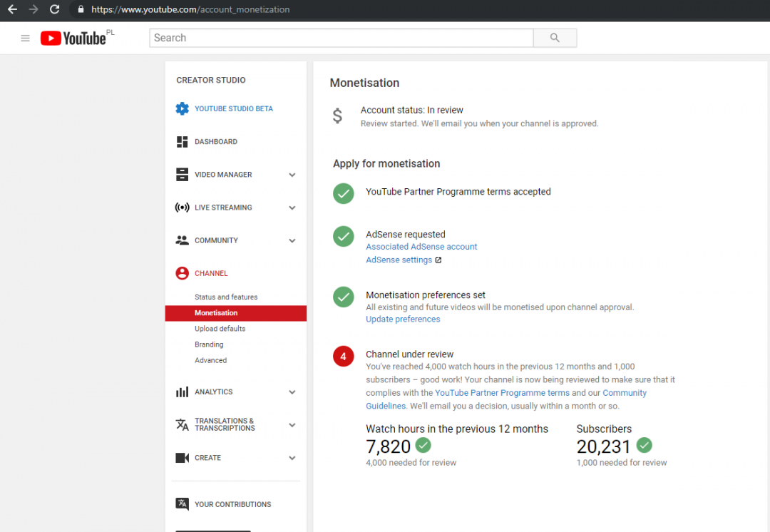The image size is (770, 532).
Task: Click the Analytics bar chart icon
Action: pos(183,392)
